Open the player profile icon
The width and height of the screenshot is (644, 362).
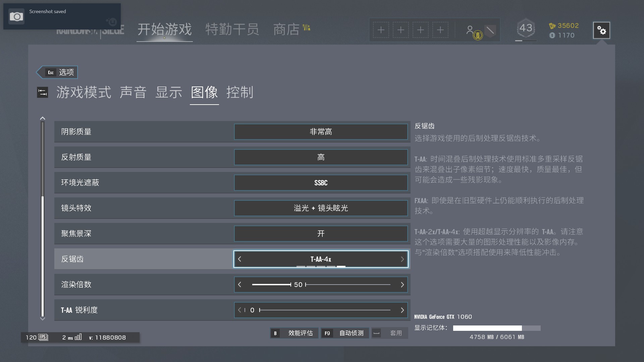tap(470, 30)
